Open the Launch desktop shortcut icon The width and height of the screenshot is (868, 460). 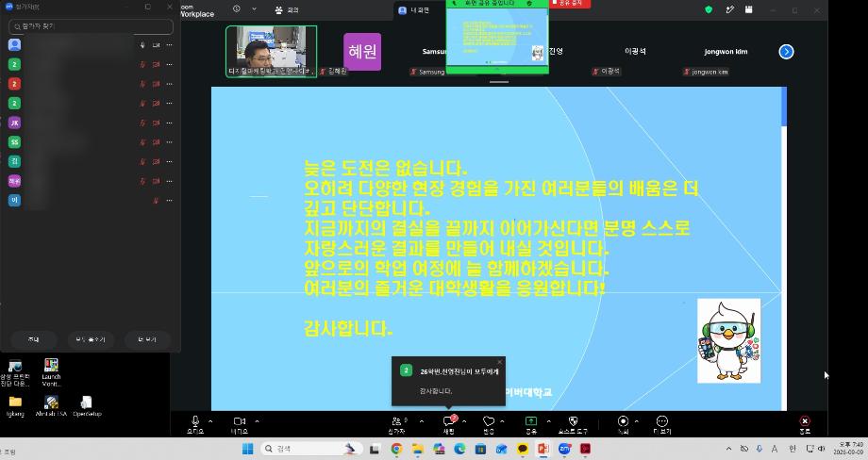(51, 372)
